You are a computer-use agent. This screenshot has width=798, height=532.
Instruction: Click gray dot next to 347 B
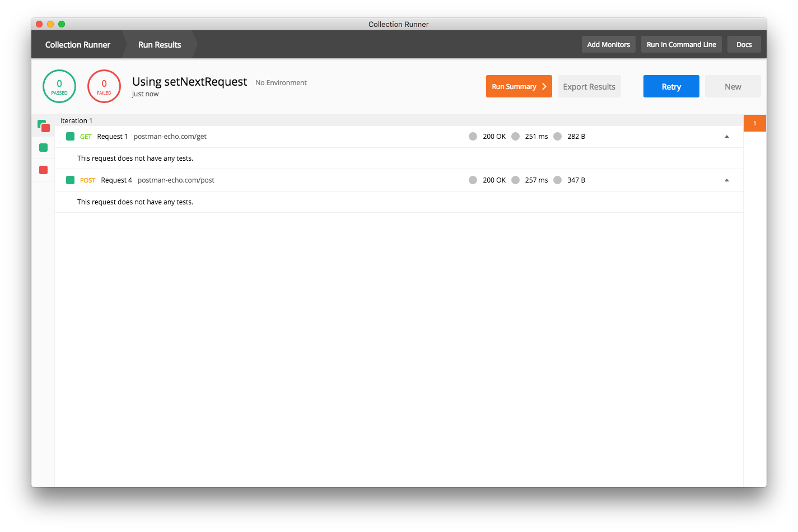557,180
